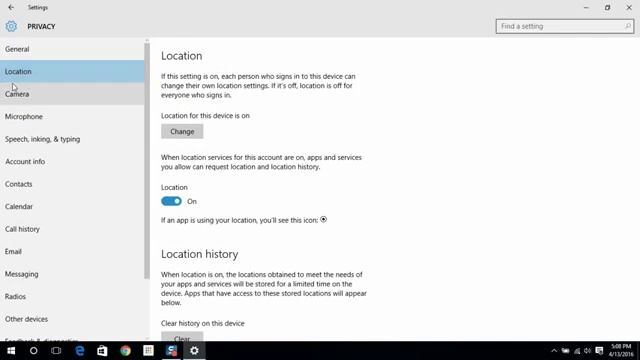The height and width of the screenshot is (360, 640).
Task: Open the Snagit-like taskbar app
Action: (171, 351)
